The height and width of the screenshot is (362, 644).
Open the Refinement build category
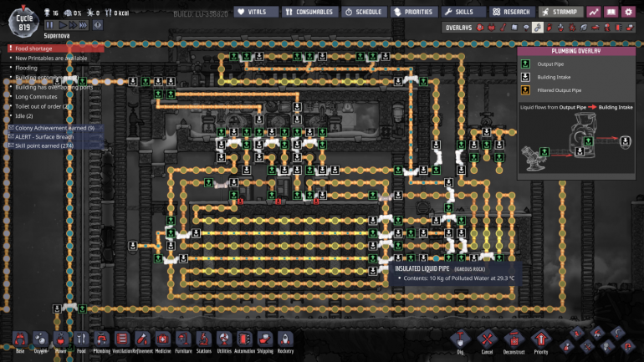pos(142,341)
